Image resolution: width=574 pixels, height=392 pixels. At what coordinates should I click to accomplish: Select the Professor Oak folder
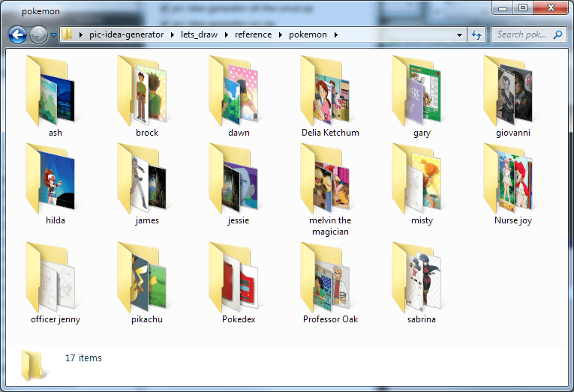tap(330, 280)
